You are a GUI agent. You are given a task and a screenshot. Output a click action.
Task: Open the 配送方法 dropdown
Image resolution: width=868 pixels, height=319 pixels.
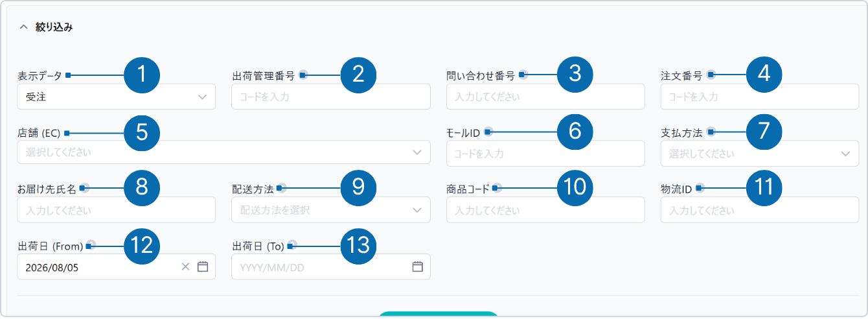(331, 210)
